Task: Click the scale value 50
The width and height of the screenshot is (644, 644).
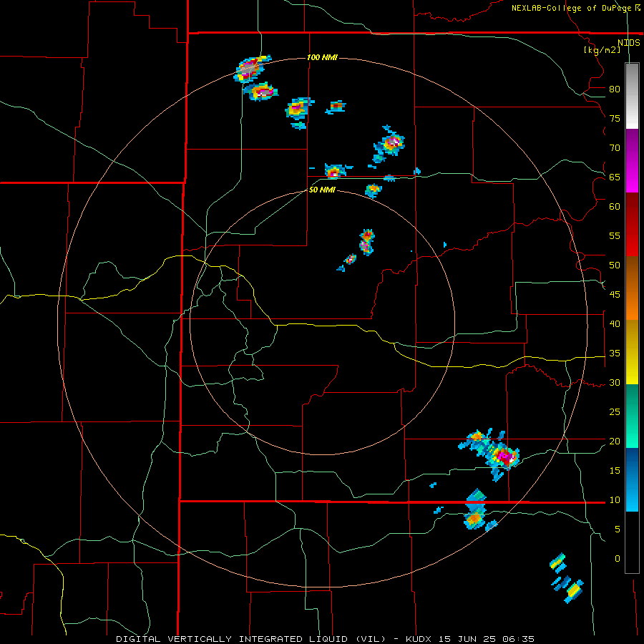Action: [x=615, y=265]
